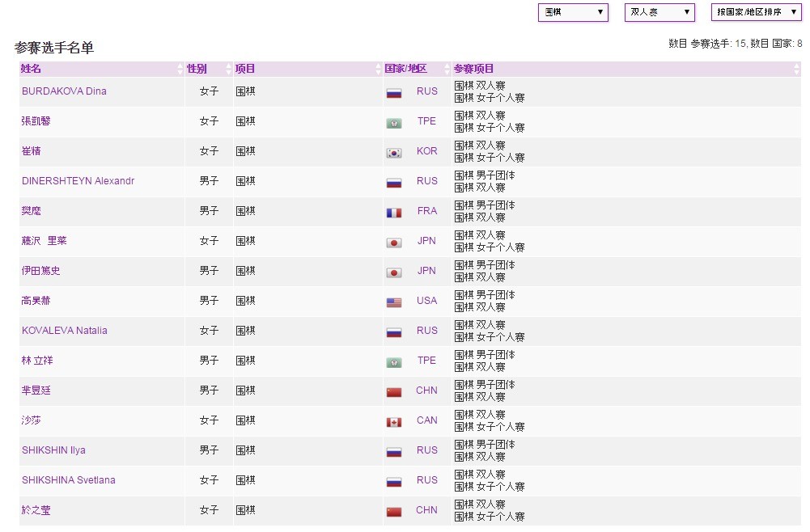810x532 pixels.
Task: Select 围棋 女子个人赛 in KOVALEVA Natalia row
Action: 490,337
